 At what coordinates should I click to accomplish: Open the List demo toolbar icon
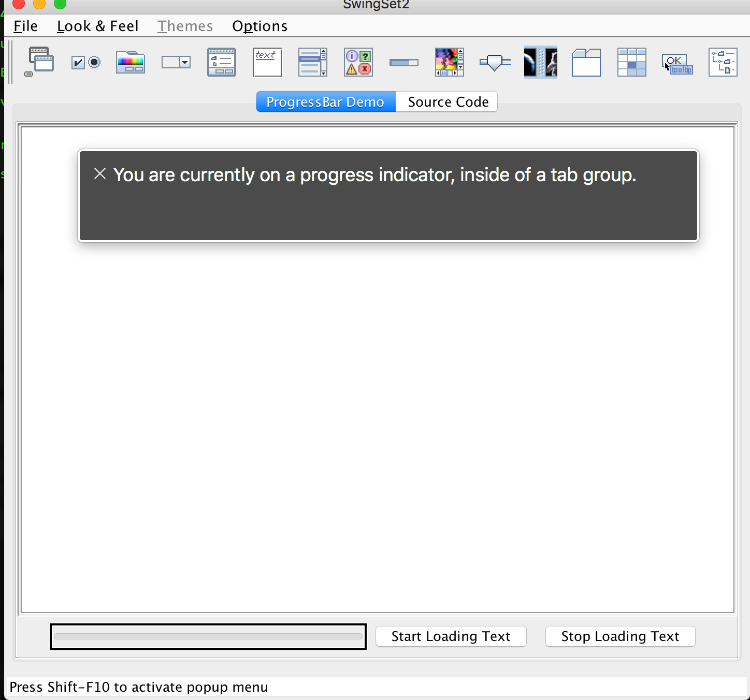point(313,63)
